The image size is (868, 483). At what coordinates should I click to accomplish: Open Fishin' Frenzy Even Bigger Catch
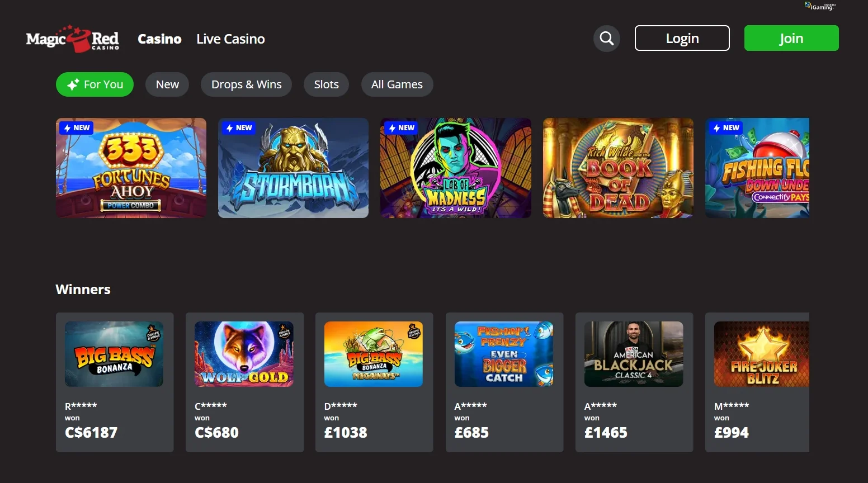[504, 354]
